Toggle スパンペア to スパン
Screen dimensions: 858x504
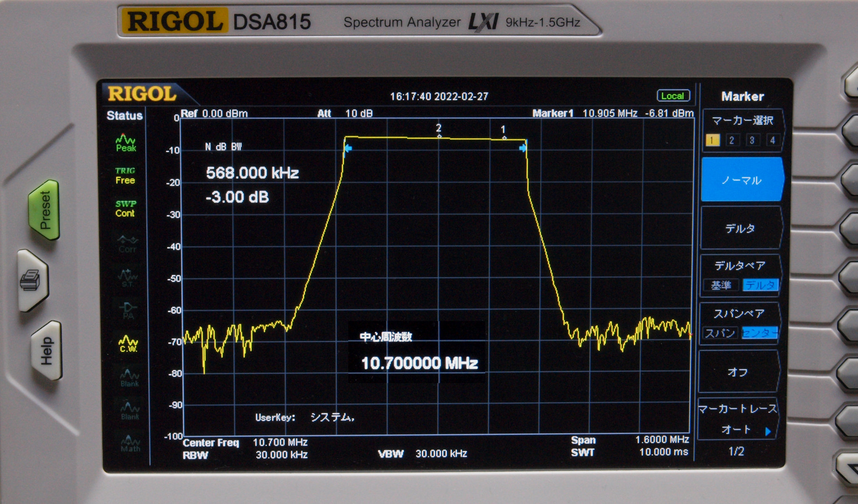tap(720, 333)
